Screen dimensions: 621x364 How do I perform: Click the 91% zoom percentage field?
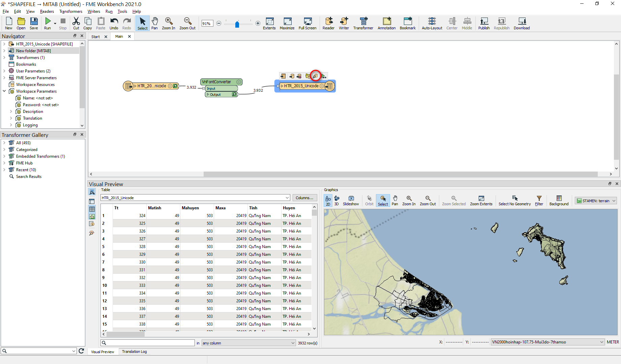point(207,24)
